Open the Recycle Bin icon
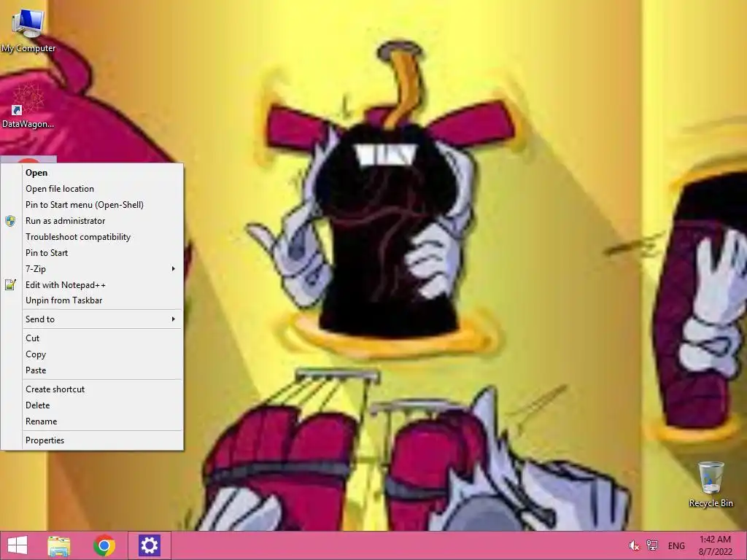Screen dimensions: 747x560 point(711,484)
